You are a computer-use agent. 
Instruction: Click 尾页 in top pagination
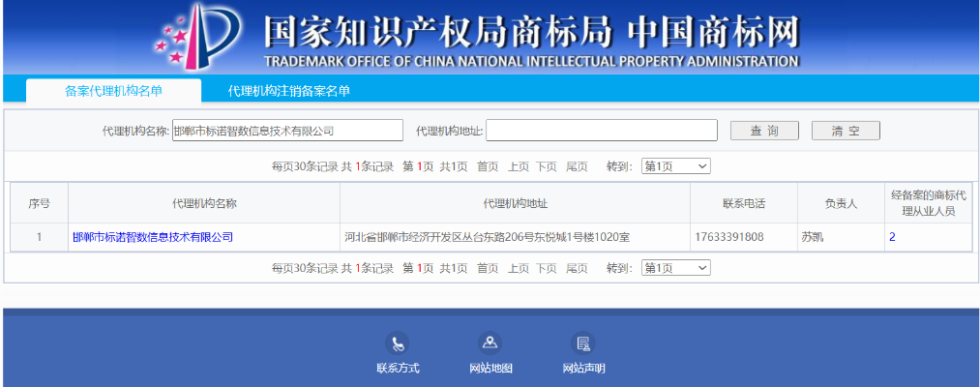point(577,166)
